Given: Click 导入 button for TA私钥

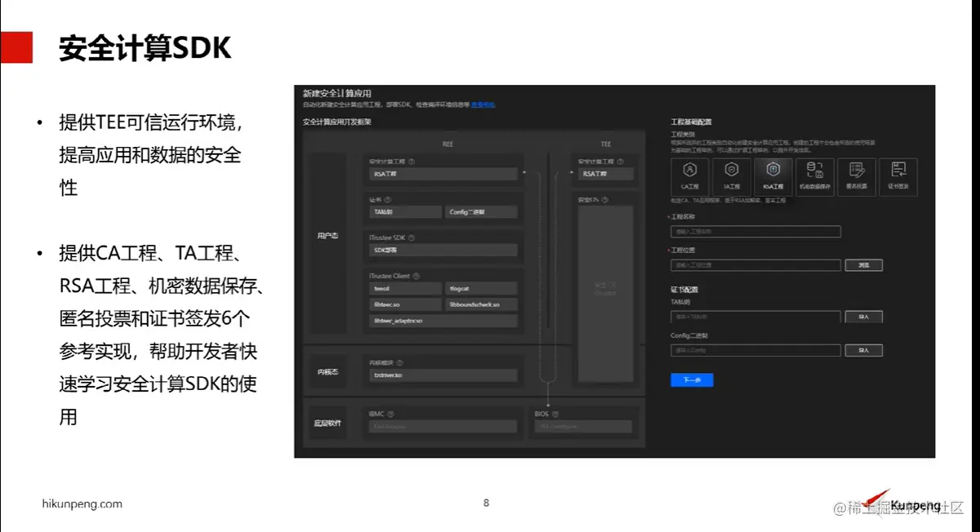Looking at the screenshot, I should click(863, 317).
